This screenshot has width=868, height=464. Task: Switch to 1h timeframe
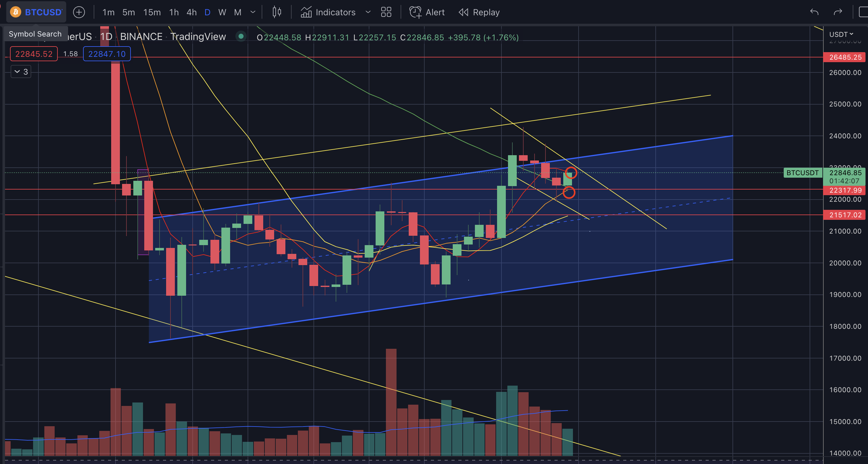tap(174, 12)
